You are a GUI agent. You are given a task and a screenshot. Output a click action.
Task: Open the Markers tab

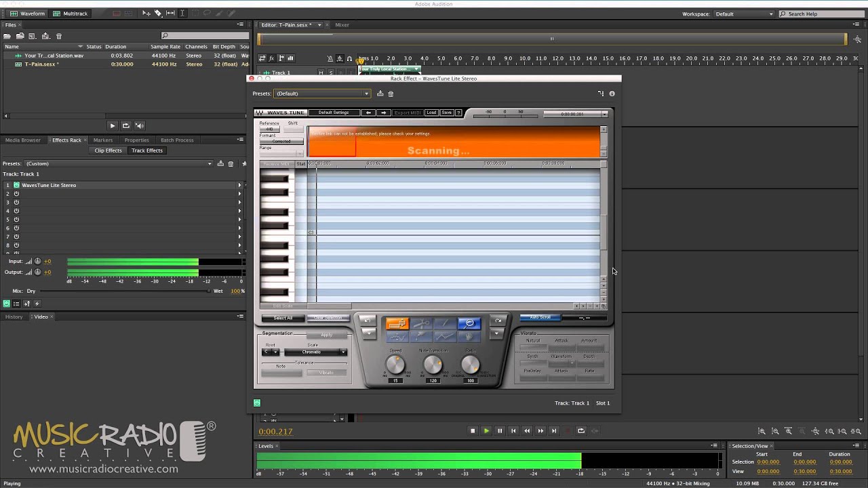tap(103, 140)
